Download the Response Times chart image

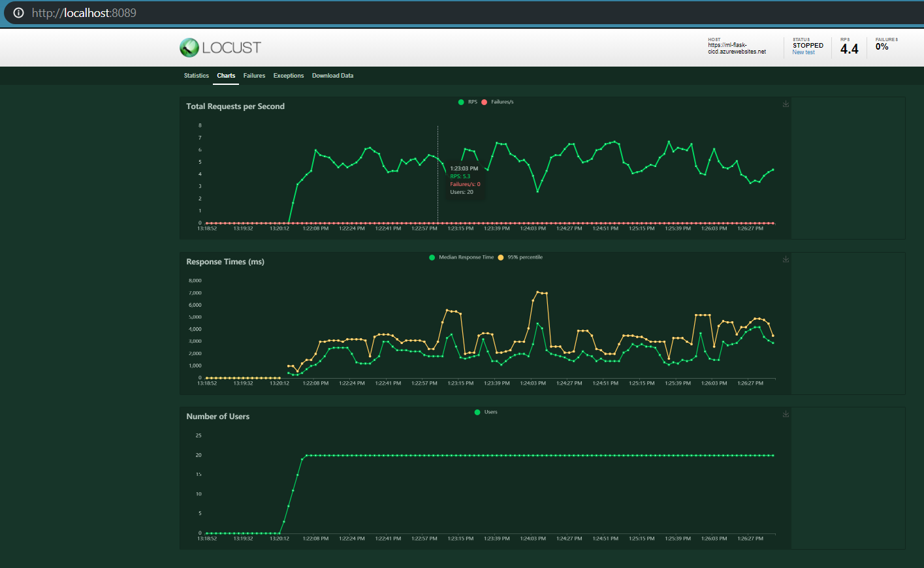(x=785, y=259)
